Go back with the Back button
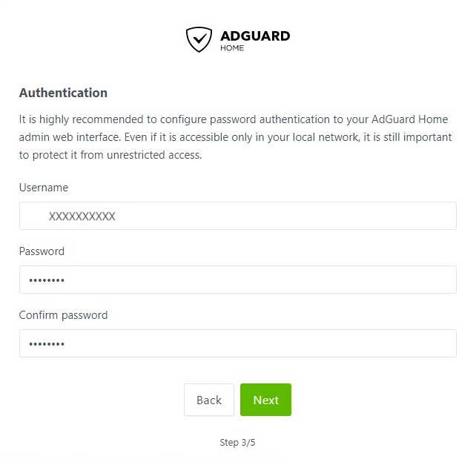Image resolution: width=476 pixels, height=462 pixels. [209, 400]
